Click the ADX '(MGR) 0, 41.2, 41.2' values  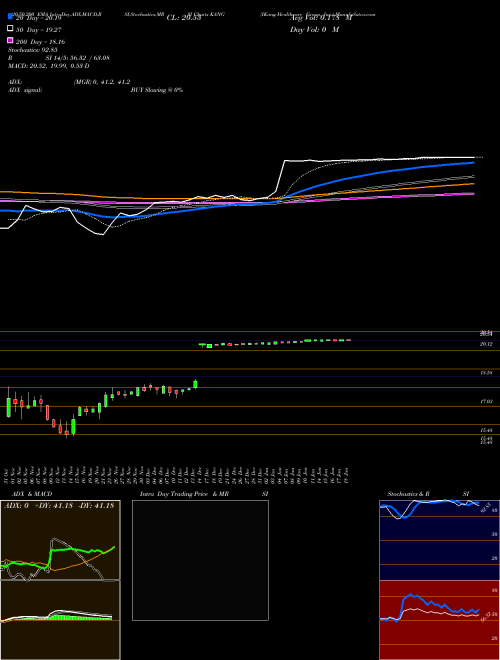pos(102,82)
